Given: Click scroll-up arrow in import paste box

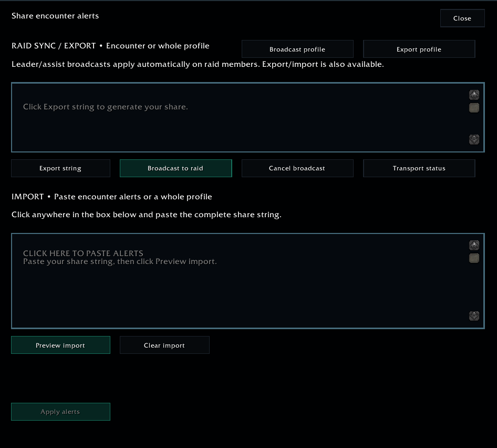Looking at the screenshot, I should tap(474, 245).
